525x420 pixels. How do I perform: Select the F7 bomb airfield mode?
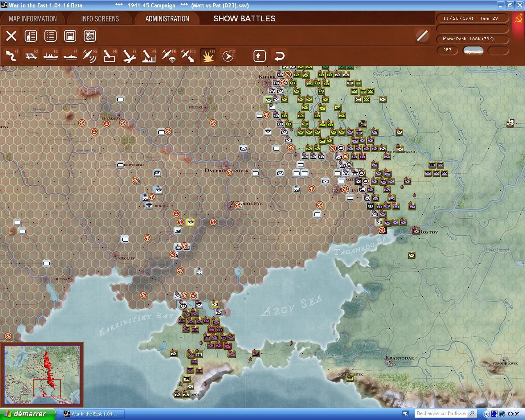point(129,56)
